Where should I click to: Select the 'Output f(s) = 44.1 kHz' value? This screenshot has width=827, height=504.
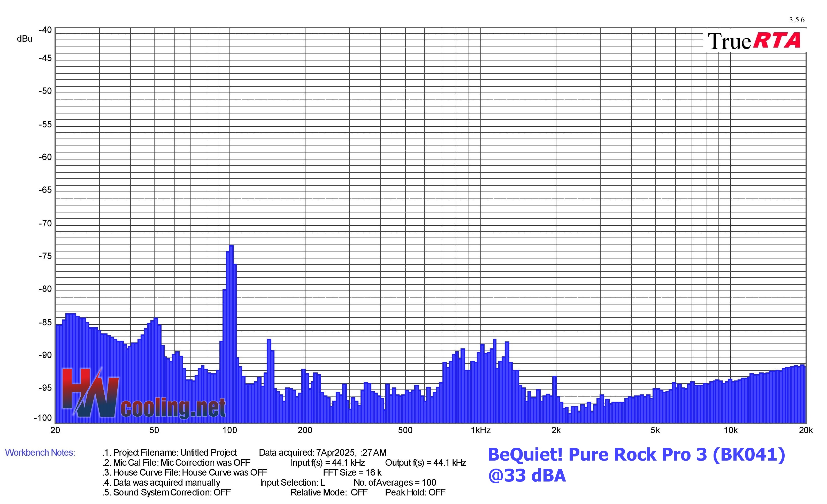pyautogui.click(x=426, y=463)
